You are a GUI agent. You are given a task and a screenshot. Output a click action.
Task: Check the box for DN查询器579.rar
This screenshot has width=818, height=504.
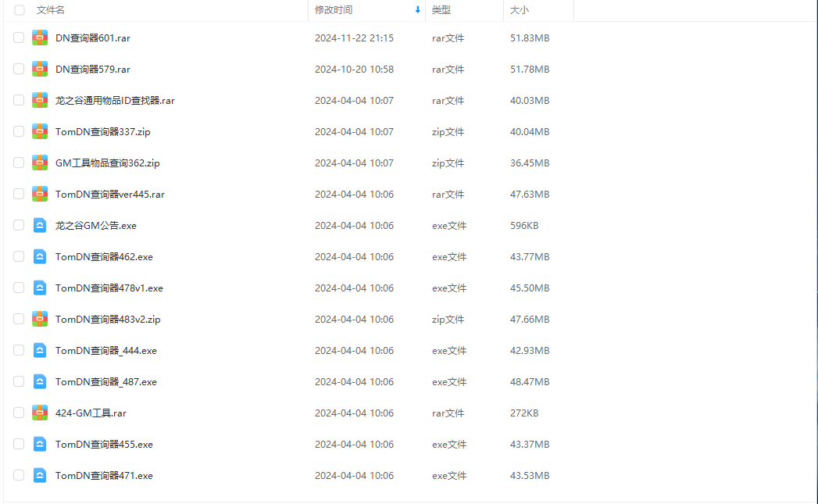coord(19,69)
